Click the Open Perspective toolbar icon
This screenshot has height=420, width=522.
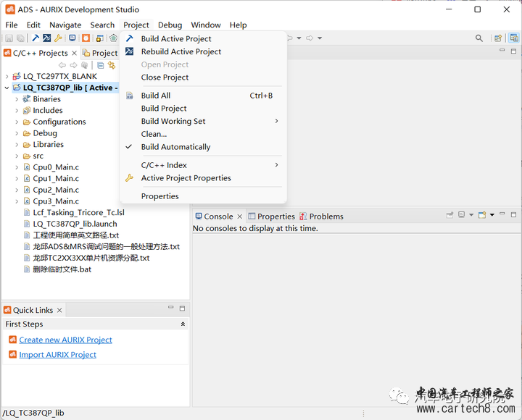(x=498, y=38)
